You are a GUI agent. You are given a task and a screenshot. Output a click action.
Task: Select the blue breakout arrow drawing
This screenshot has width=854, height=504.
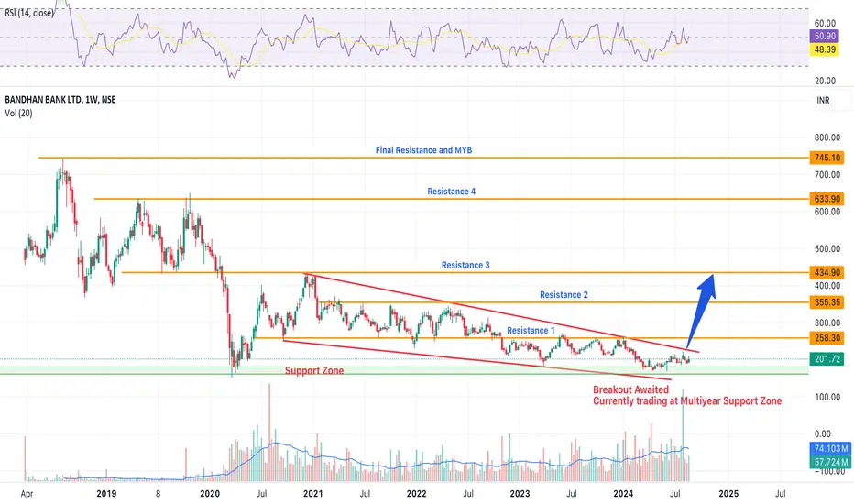point(701,311)
